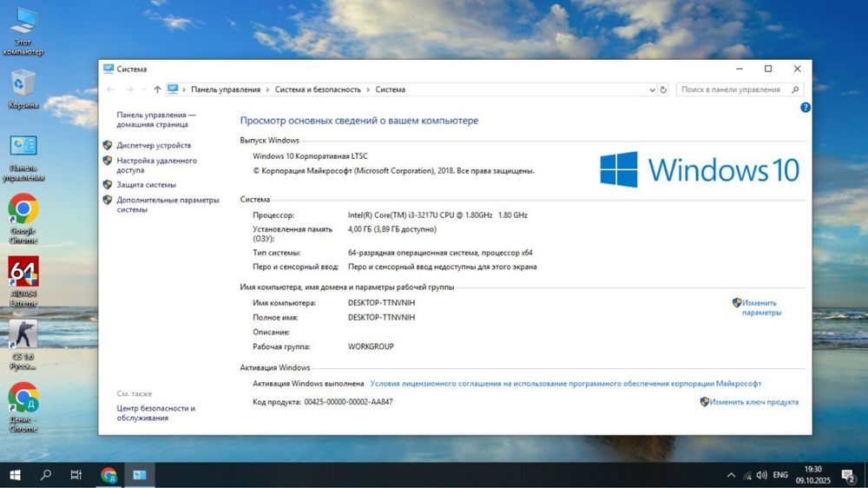Select WORKGROUP value text
Screen dimensions: 868x488
tap(371, 346)
